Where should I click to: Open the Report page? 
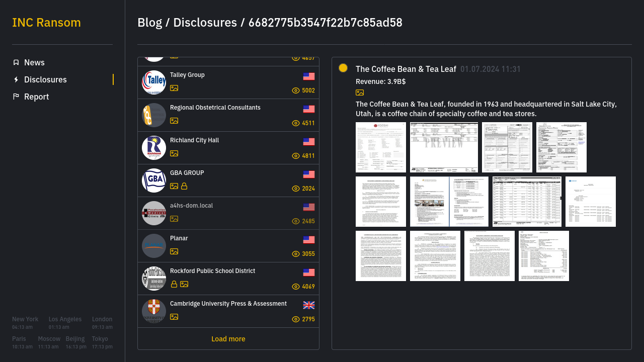(x=36, y=97)
